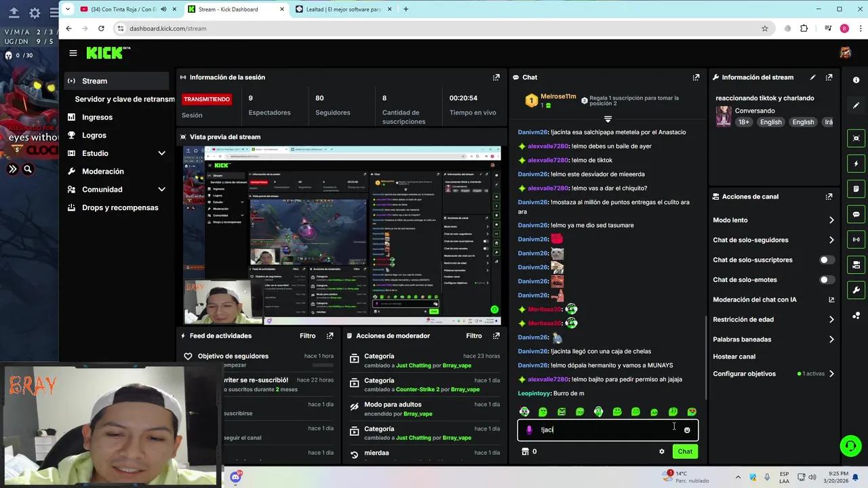Open new browser tab with plus button
Image resolution: width=868 pixels, height=488 pixels.
point(406,9)
